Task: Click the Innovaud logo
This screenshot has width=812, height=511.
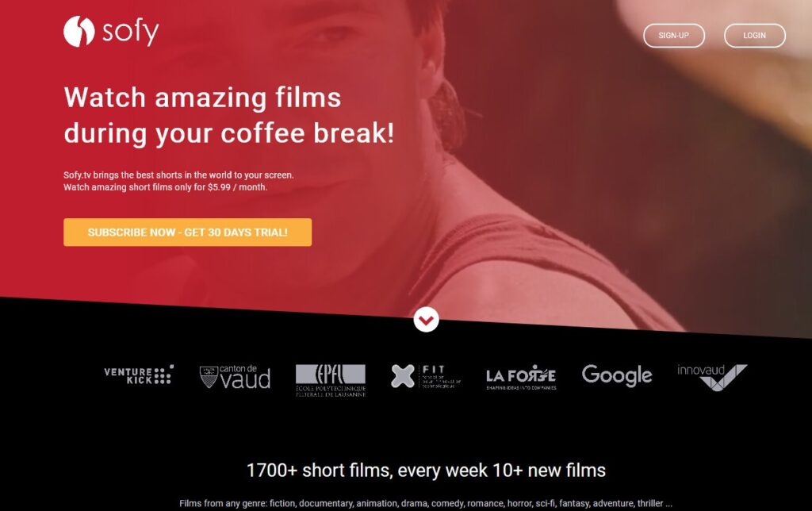Action: [712, 377]
